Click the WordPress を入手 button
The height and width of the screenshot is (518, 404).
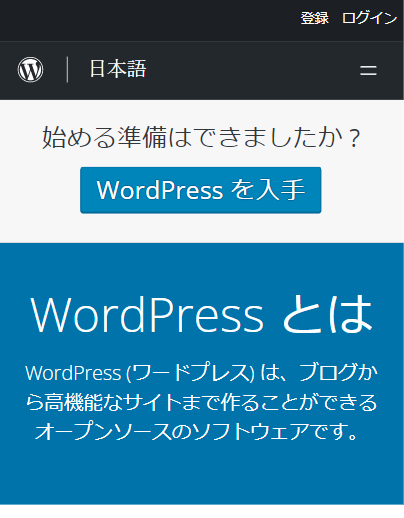(x=201, y=190)
